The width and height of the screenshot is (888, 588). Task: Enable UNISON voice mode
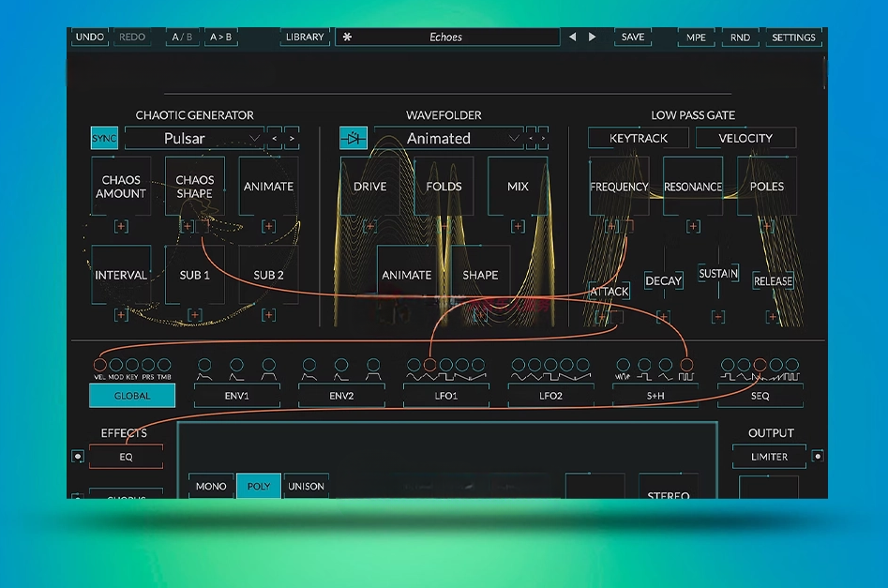(x=306, y=486)
